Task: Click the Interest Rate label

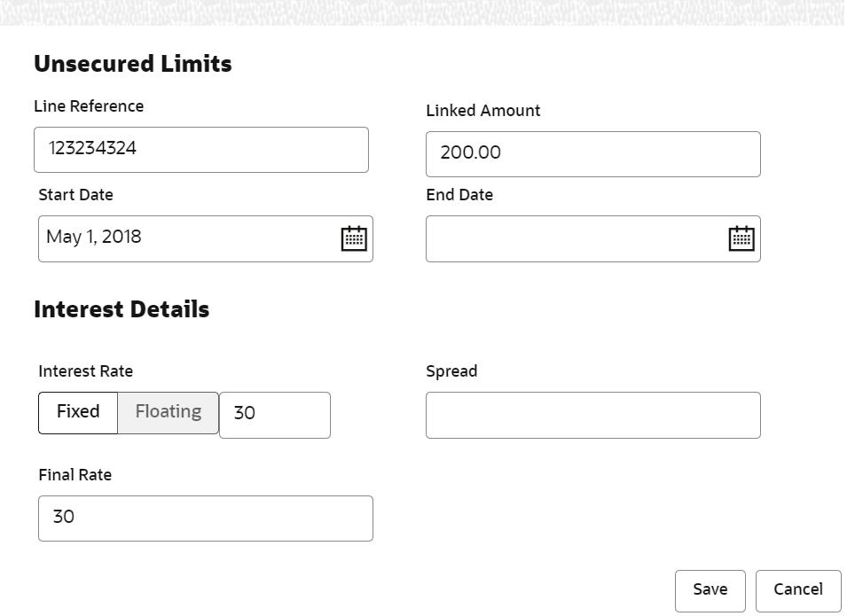Action: point(86,371)
